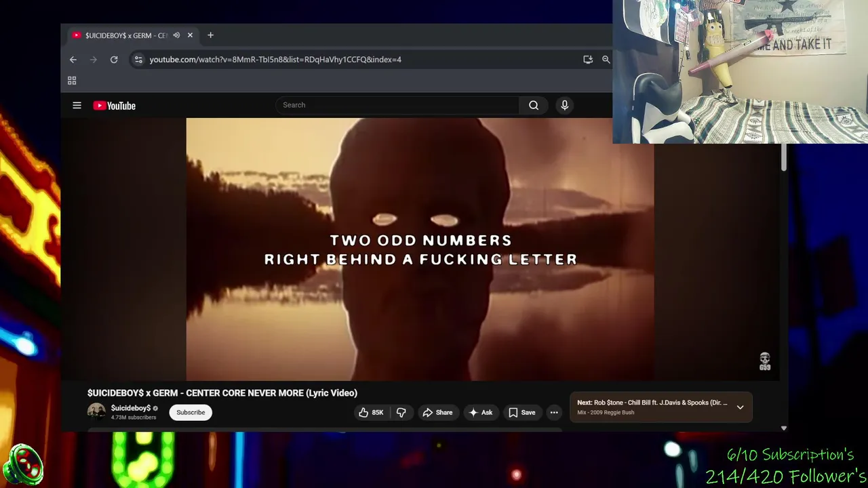Start voice search with microphone icon
The image size is (868, 488).
564,105
